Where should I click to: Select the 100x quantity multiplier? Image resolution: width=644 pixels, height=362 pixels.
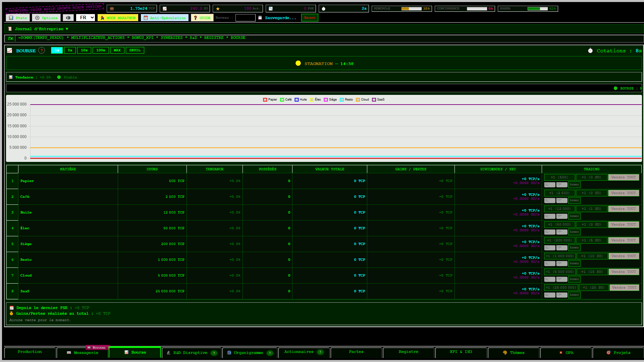[x=101, y=50]
